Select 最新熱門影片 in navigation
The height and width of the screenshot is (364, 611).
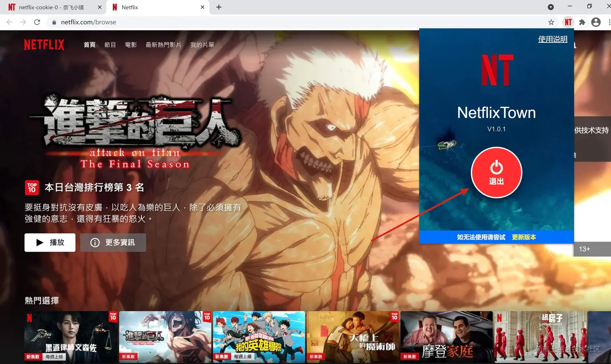click(x=163, y=45)
